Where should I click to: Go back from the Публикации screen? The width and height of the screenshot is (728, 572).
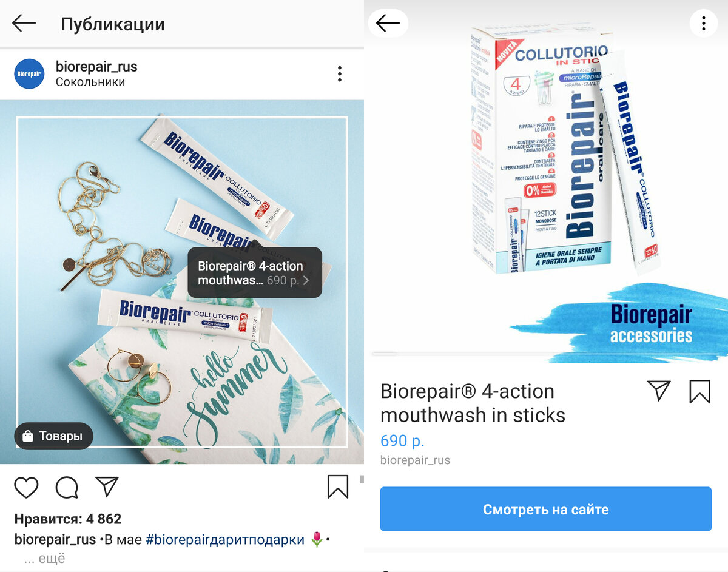24,24
